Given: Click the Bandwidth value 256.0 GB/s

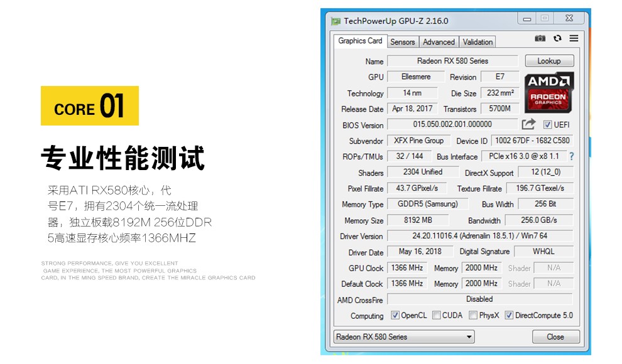Looking at the screenshot, I should (539, 220).
